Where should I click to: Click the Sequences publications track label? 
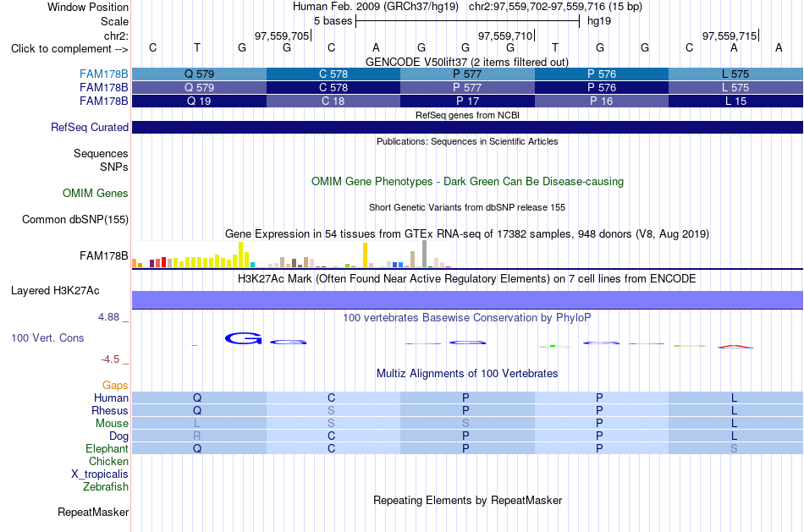[x=101, y=153]
